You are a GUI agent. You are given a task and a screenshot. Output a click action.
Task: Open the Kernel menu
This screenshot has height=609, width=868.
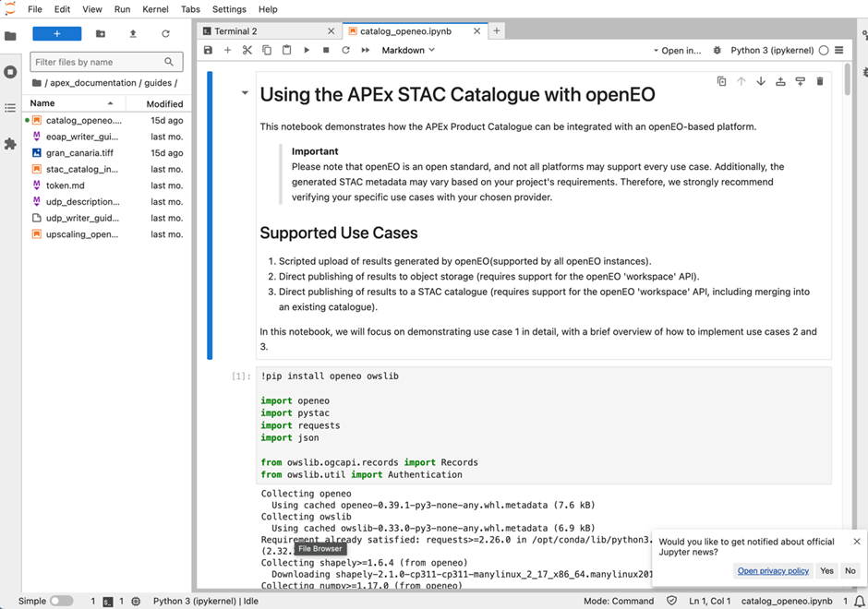[x=155, y=9]
